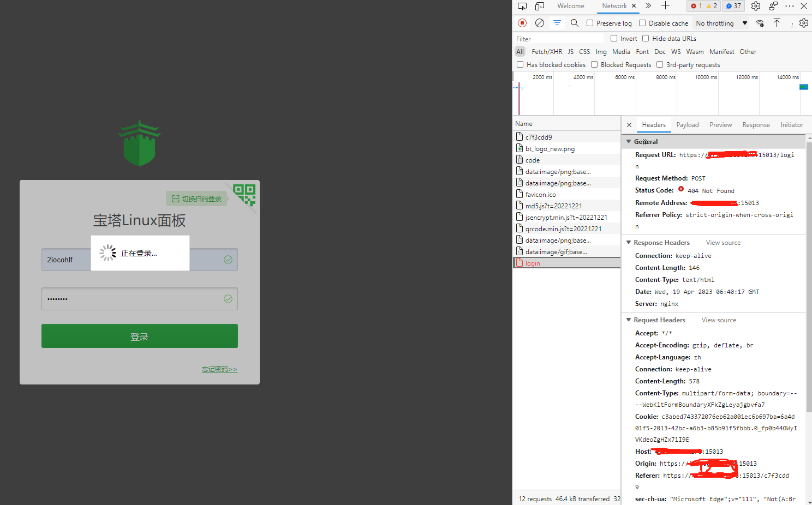Open the Initiator tab
The width and height of the screenshot is (812, 505).
[x=792, y=125]
